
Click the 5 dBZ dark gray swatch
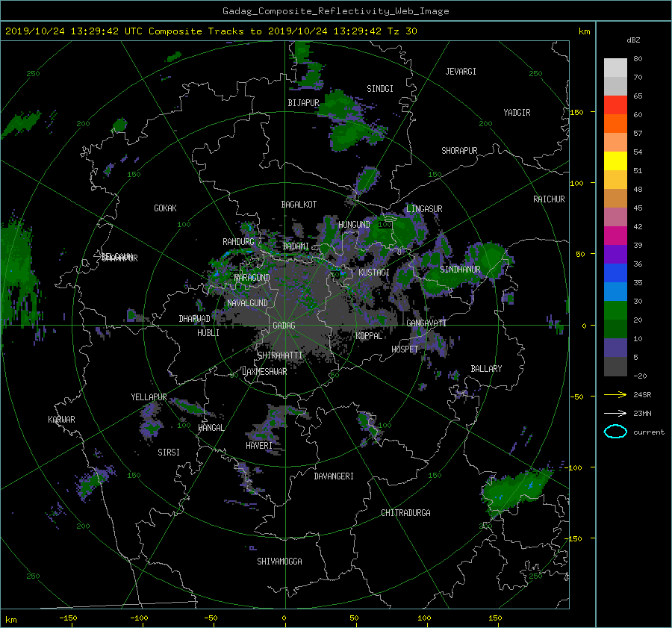click(615, 367)
